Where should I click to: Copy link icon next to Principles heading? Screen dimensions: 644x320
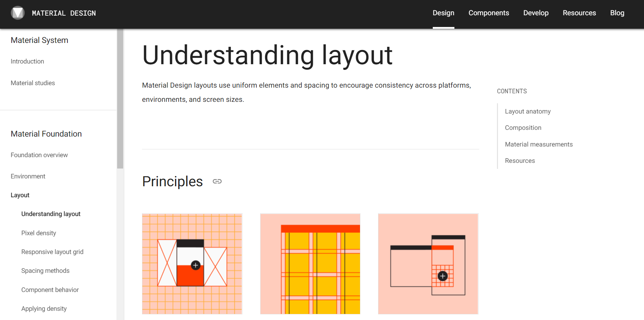[217, 181]
